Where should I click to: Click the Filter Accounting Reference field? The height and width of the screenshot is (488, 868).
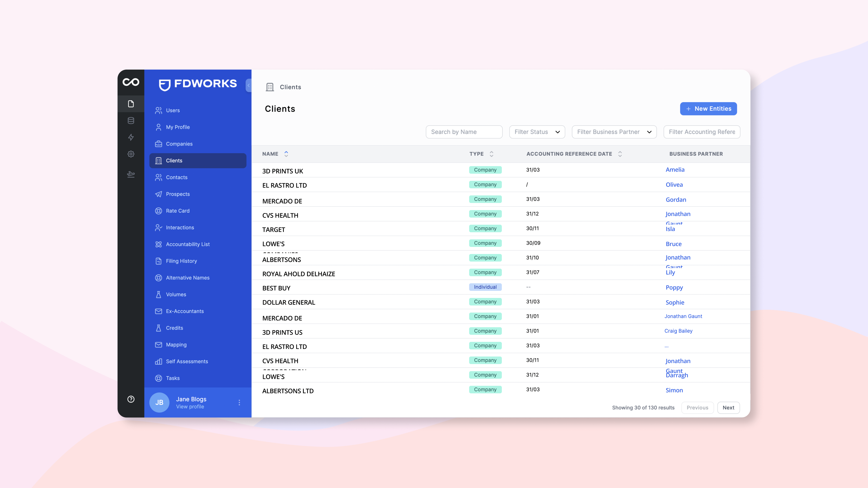[702, 132]
